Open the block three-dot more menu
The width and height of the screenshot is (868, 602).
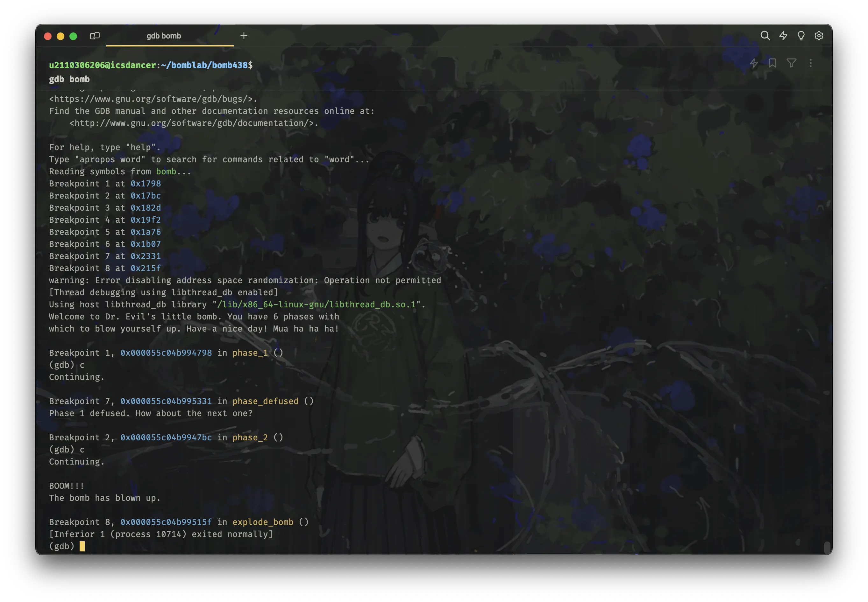point(810,63)
